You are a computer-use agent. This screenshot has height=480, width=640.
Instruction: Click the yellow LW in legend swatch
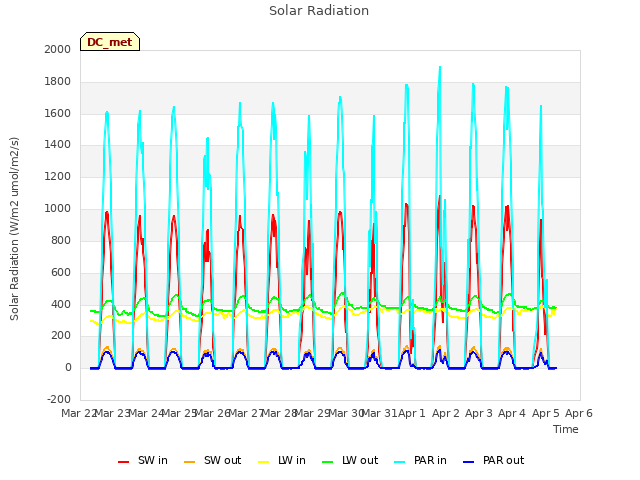(x=264, y=461)
